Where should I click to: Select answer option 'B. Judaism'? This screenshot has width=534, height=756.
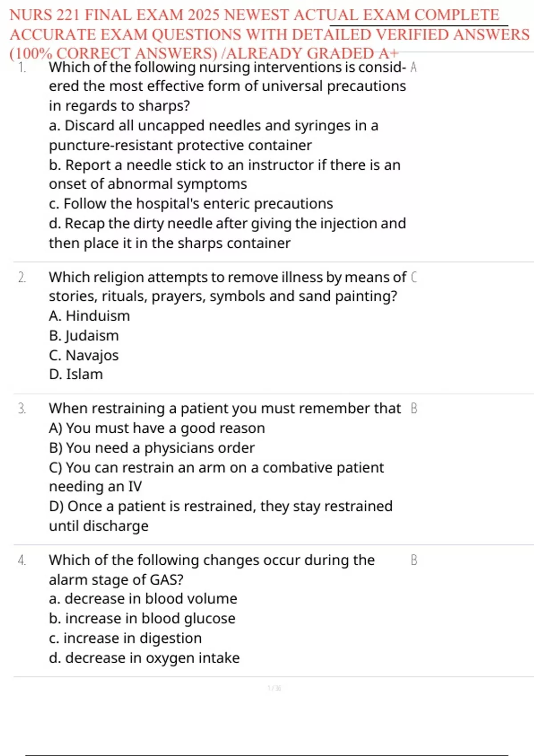[84, 335]
